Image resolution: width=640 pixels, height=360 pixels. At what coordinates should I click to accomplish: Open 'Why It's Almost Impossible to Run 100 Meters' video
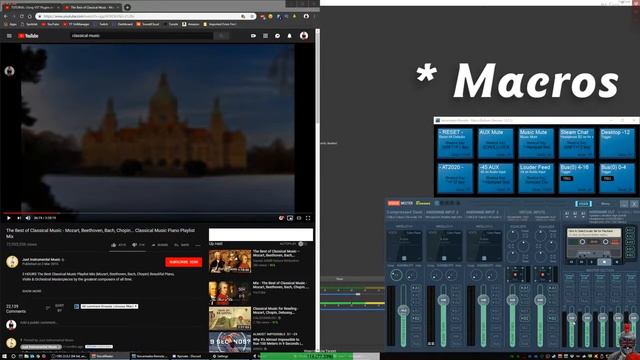point(230,342)
